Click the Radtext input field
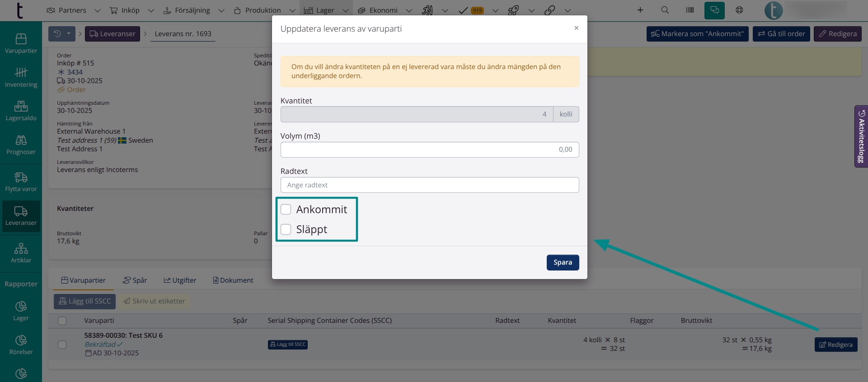Screen dimensions: 868x382 [429, 185]
